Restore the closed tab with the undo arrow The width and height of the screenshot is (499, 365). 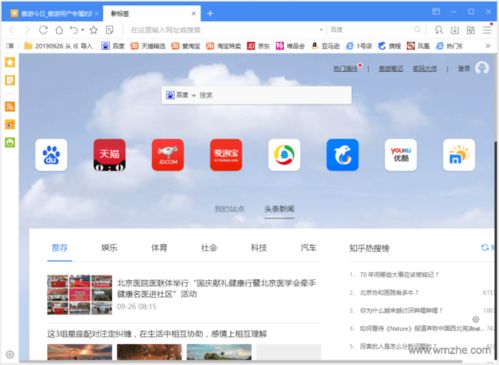(74, 30)
